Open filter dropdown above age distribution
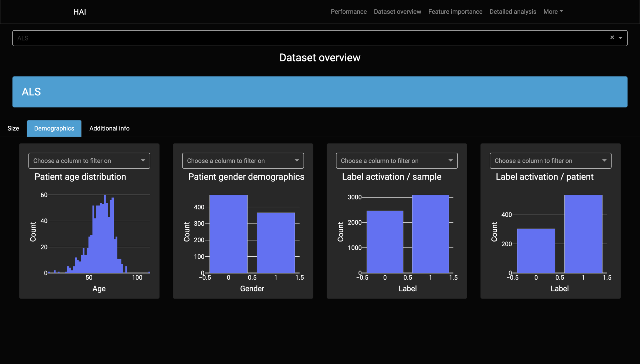 click(x=89, y=161)
